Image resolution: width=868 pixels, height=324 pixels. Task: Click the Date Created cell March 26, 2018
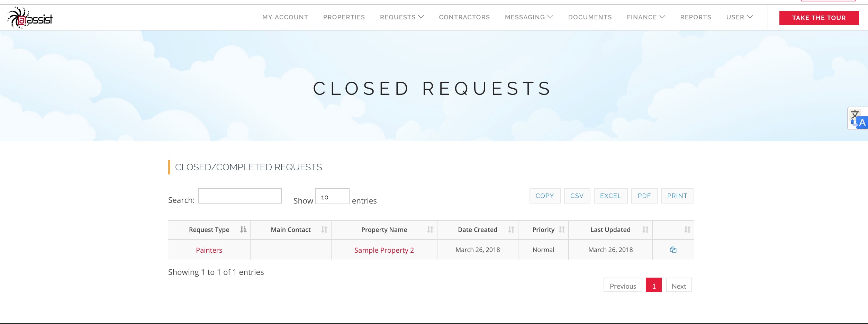(x=478, y=250)
